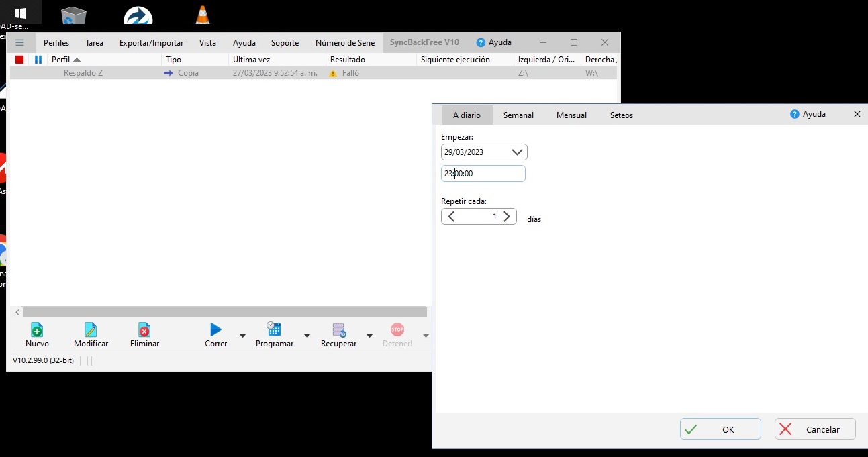Expand the Empezar date dropdown
The image size is (868, 457).
[x=517, y=152]
